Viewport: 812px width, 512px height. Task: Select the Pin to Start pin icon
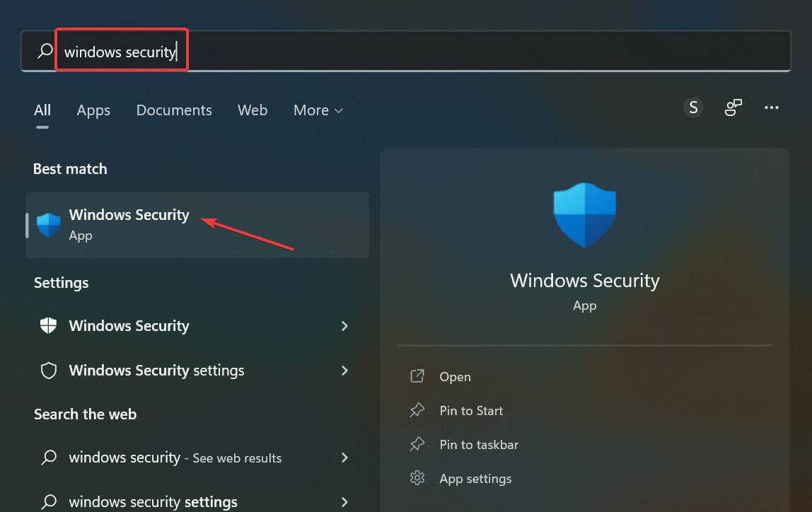(x=418, y=410)
